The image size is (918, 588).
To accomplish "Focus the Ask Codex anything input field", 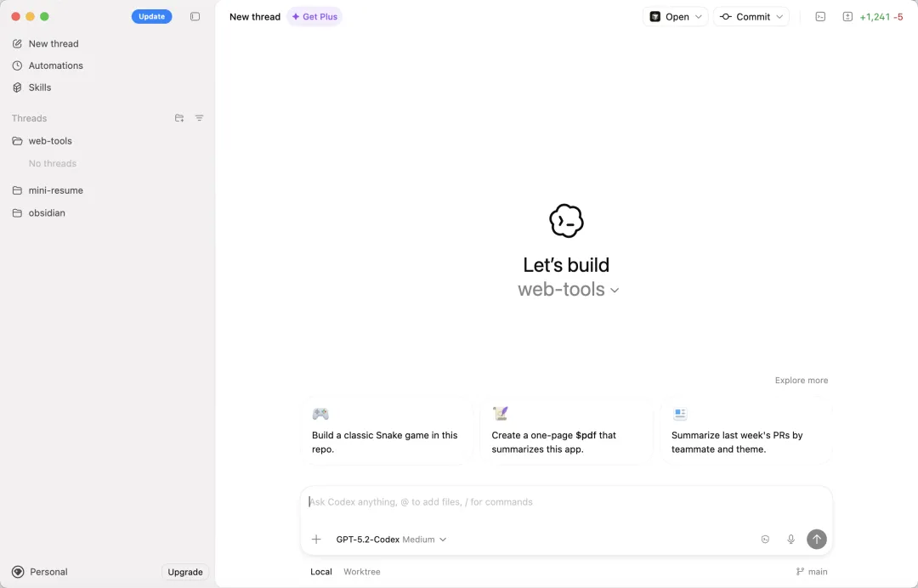I will [566, 502].
